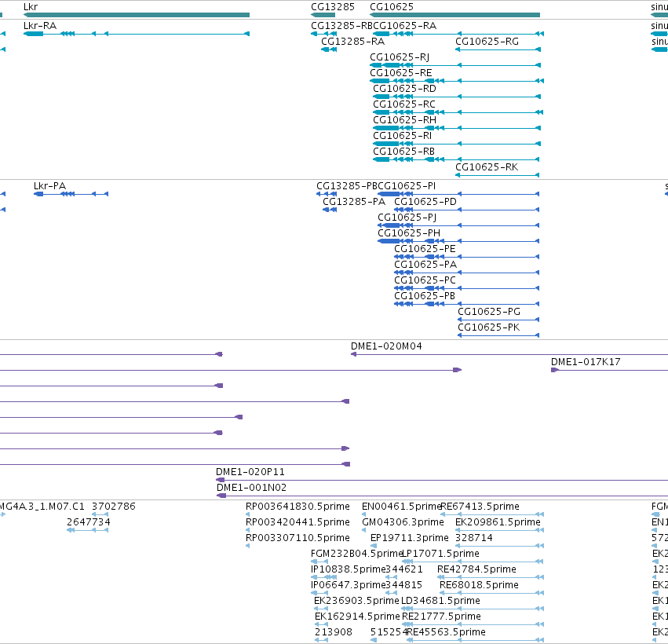This screenshot has width=668, height=644.
Task: Click BAC clone label DME1-017K17
Action: pos(586,362)
